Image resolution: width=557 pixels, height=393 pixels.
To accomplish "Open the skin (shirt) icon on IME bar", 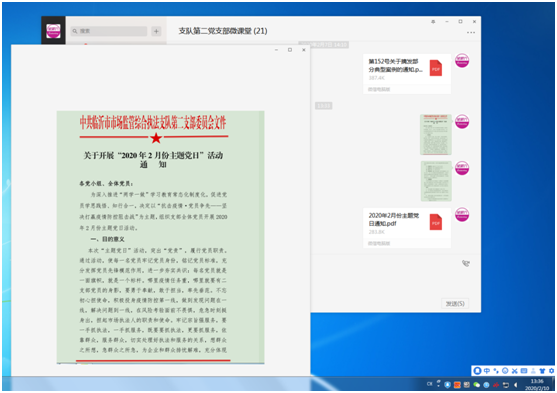I will coord(542,371).
